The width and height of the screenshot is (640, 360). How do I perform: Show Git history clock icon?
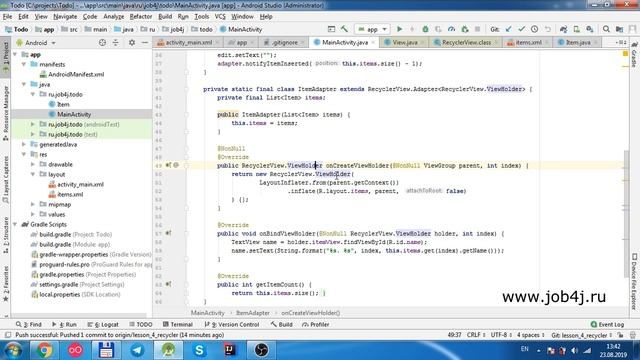click(x=535, y=29)
